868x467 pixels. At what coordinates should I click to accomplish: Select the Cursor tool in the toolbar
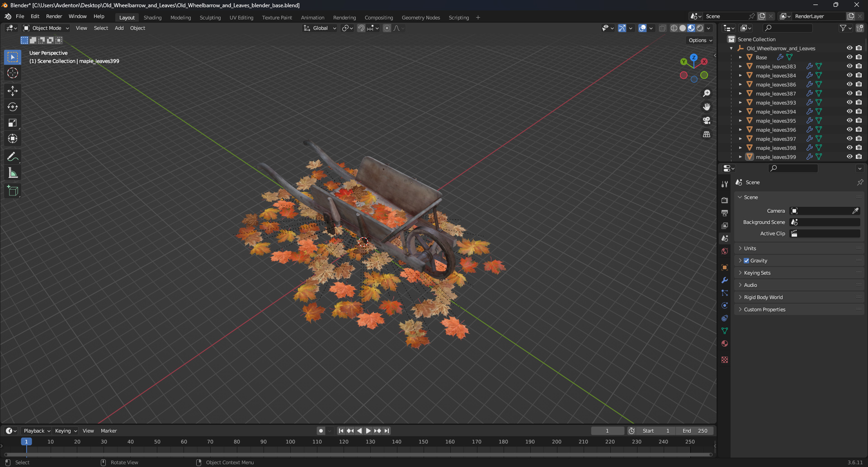13,73
